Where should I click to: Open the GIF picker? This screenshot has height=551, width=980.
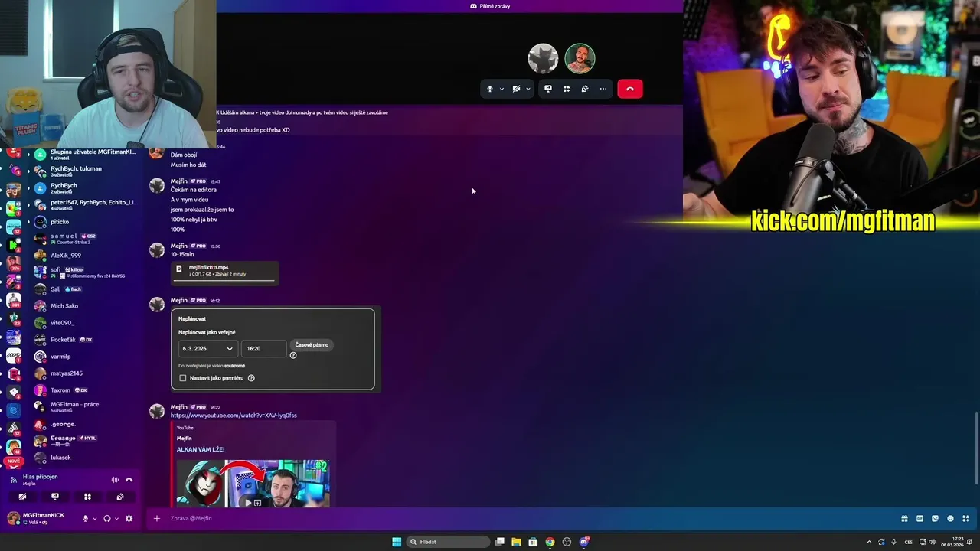pyautogui.click(x=920, y=518)
